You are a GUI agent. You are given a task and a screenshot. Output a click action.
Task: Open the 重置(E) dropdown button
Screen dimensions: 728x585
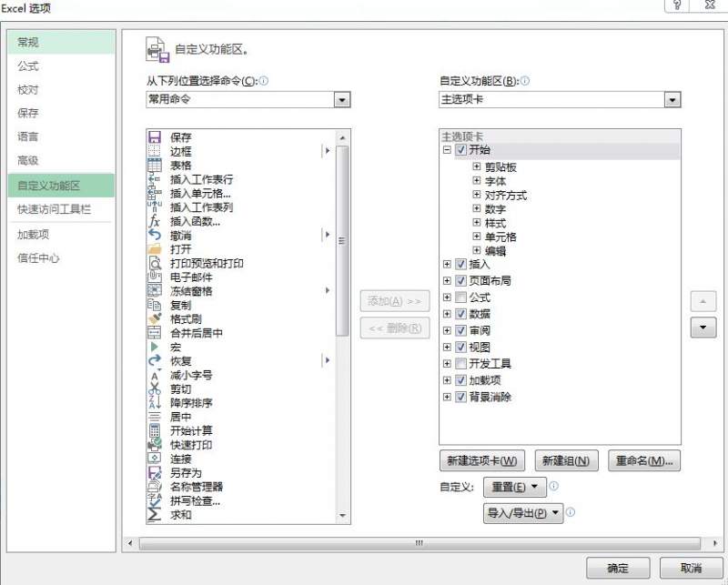click(x=515, y=487)
